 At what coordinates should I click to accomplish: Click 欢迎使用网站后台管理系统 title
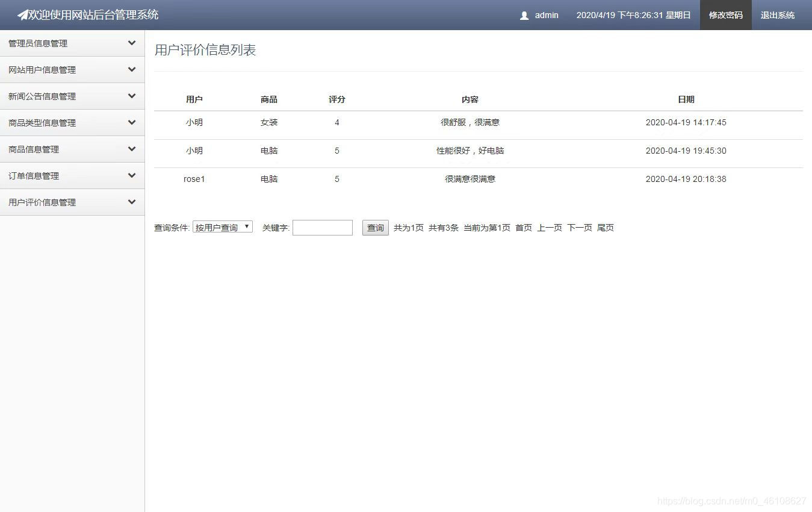click(x=93, y=14)
